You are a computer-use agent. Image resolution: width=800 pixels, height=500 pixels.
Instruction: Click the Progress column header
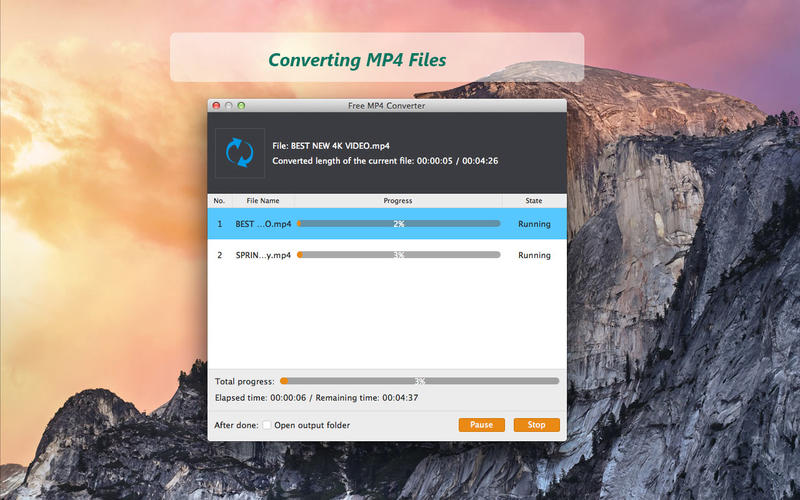click(398, 201)
